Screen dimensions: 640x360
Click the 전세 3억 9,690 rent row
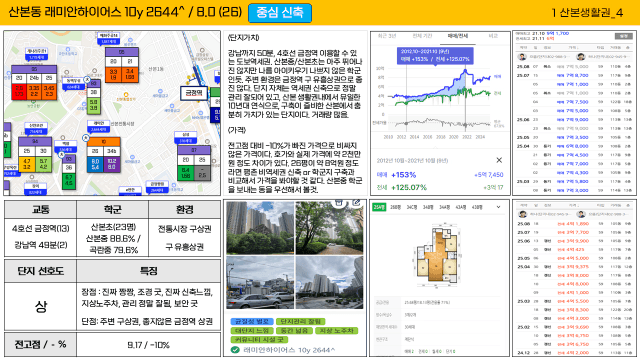[x=574, y=327]
